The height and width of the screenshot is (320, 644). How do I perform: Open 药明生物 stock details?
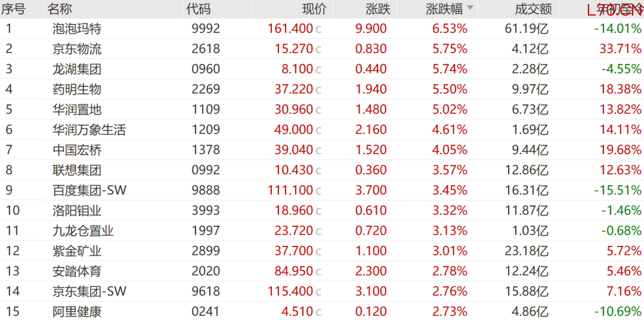pyautogui.click(x=77, y=90)
